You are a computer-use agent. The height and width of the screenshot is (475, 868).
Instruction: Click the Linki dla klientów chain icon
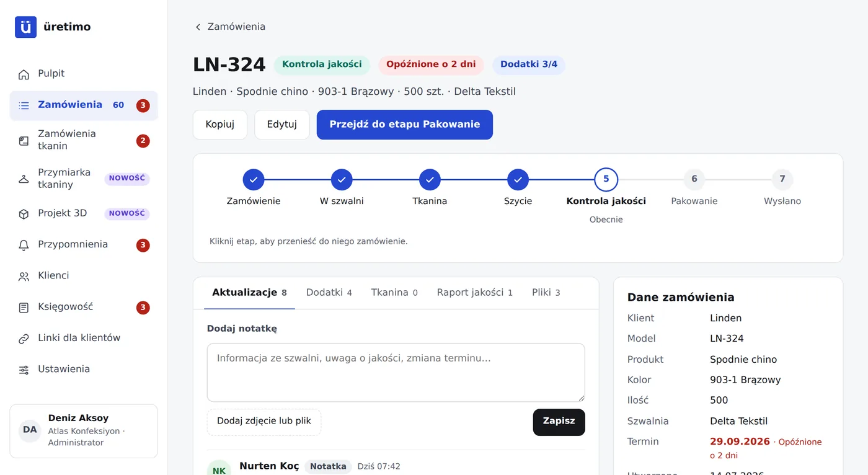pos(24,339)
